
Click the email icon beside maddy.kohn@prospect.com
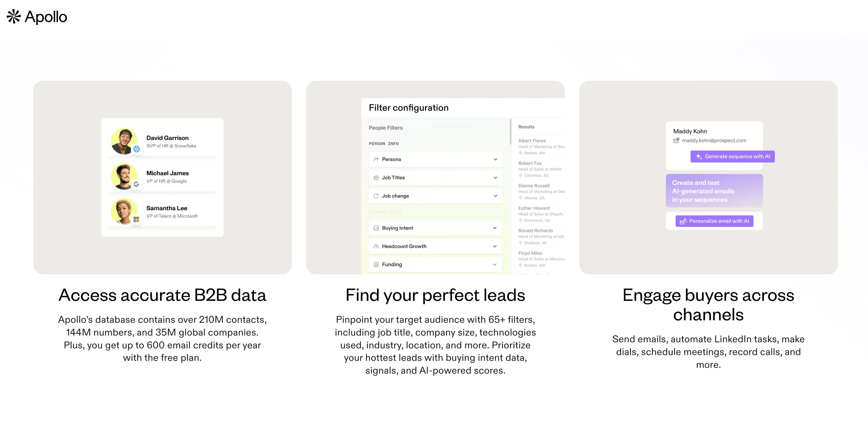tap(676, 140)
